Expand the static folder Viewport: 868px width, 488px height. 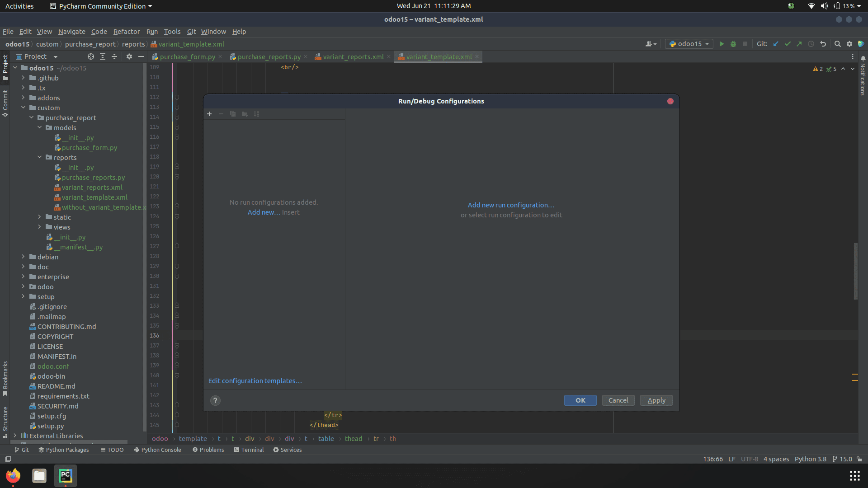39,217
